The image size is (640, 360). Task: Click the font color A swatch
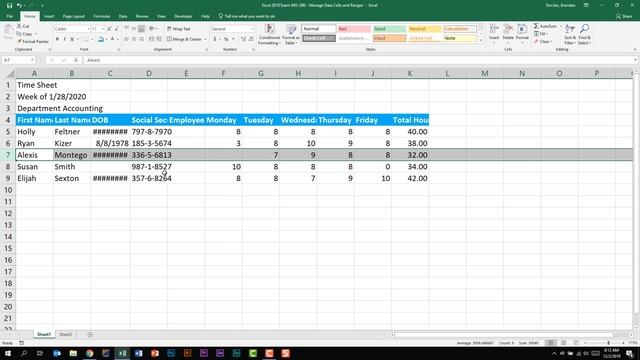tap(113, 39)
